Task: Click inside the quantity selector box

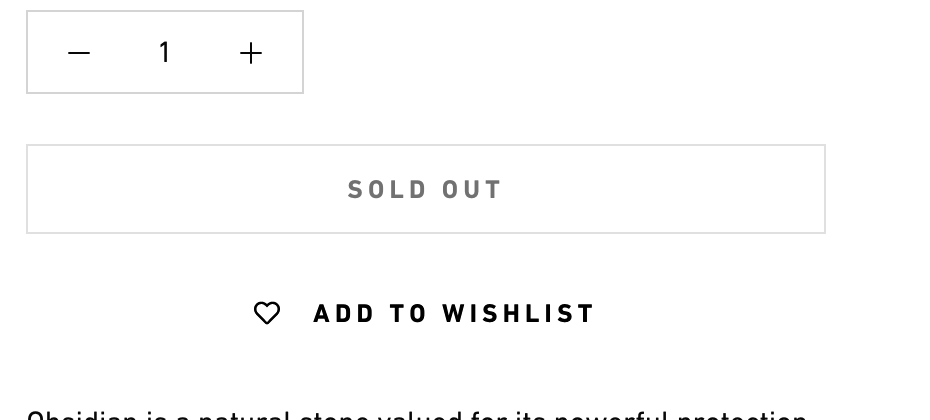Action: pyautogui.click(x=165, y=52)
